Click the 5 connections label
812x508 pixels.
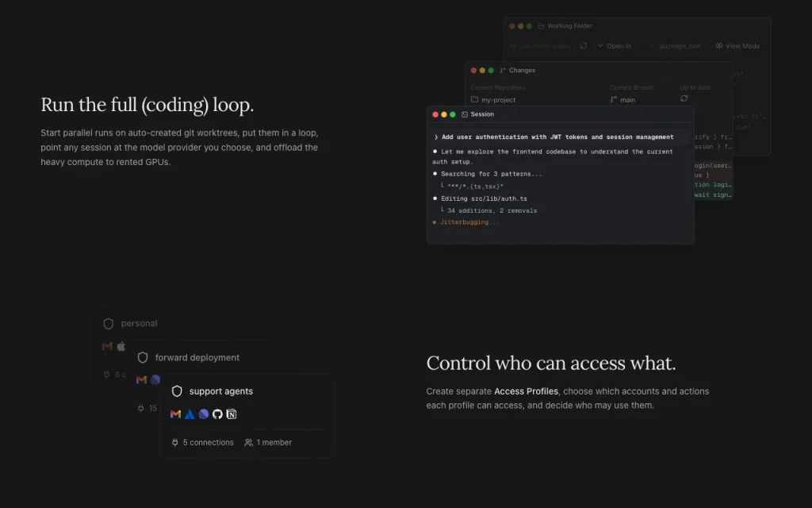pyautogui.click(x=209, y=443)
